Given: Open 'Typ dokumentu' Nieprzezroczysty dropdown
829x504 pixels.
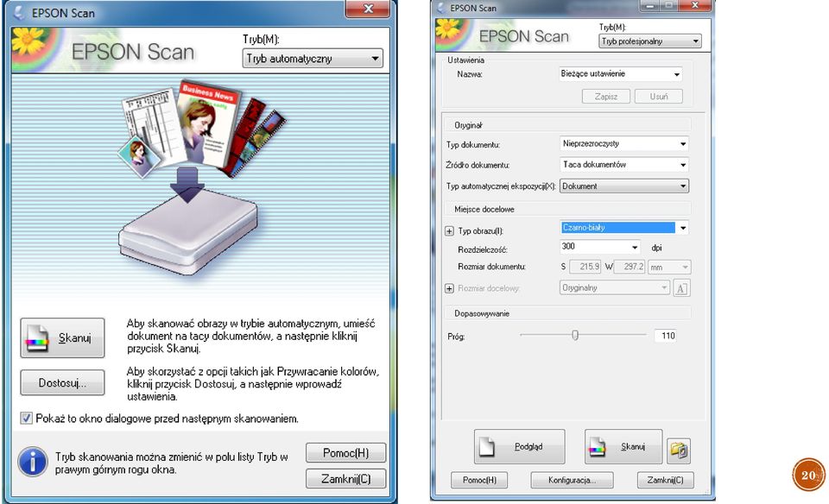Looking at the screenshot, I should point(623,144).
